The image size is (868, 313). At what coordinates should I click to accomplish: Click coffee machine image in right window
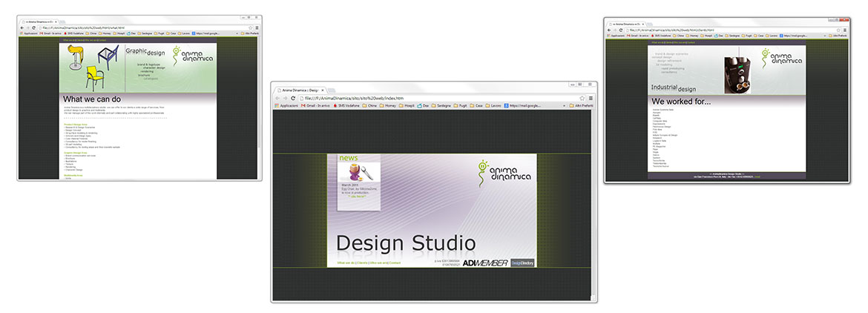click(738, 74)
